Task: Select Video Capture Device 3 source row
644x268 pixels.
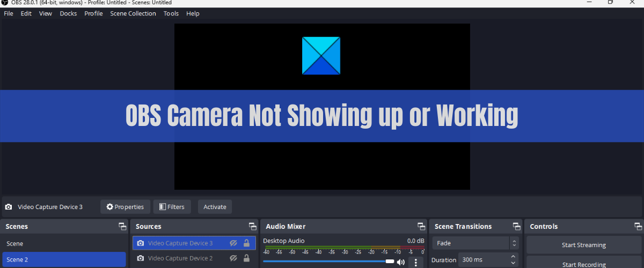Action: pos(194,243)
